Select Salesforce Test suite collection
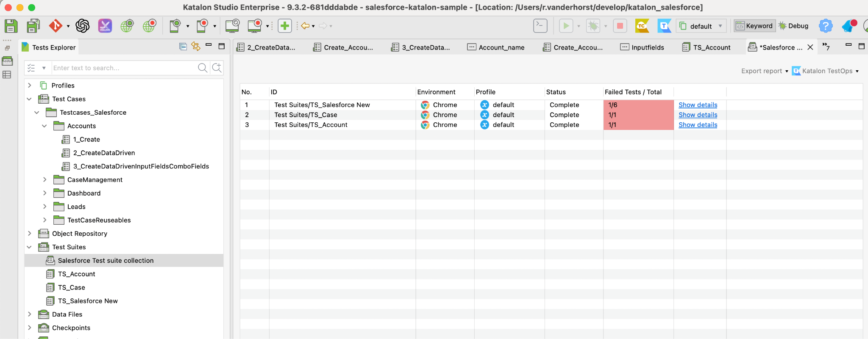868x339 pixels. [x=106, y=261]
